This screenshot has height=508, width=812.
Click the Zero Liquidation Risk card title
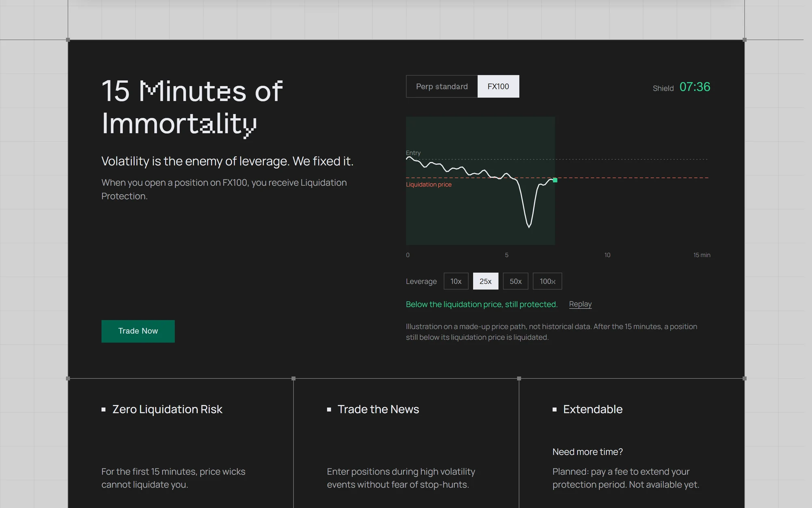click(x=167, y=409)
